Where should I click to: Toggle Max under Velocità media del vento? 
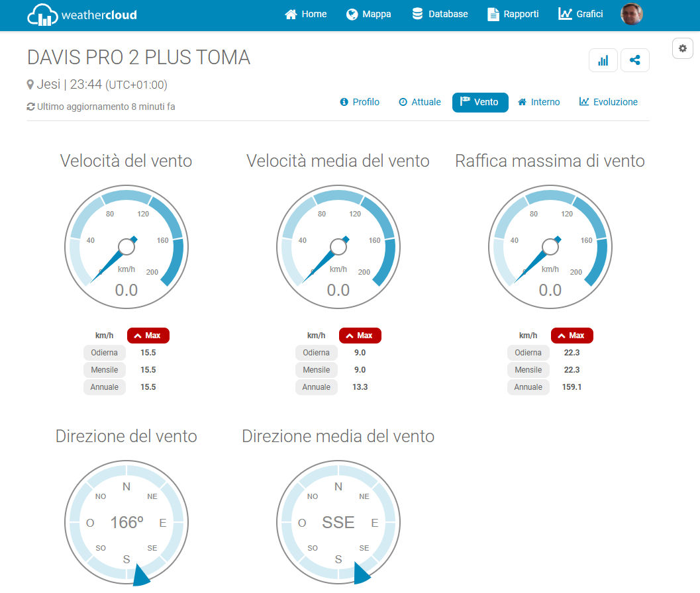pos(360,336)
